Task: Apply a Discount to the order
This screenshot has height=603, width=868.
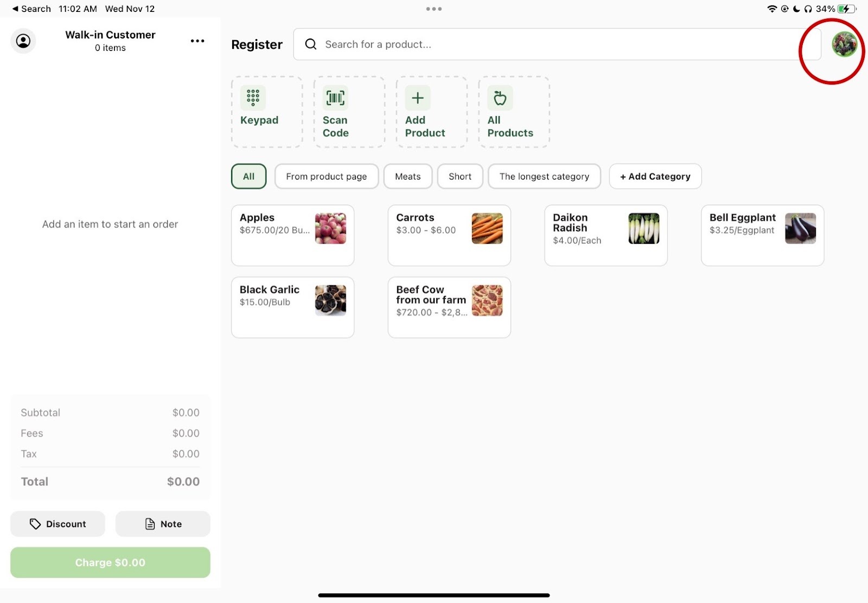Action: tap(58, 524)
